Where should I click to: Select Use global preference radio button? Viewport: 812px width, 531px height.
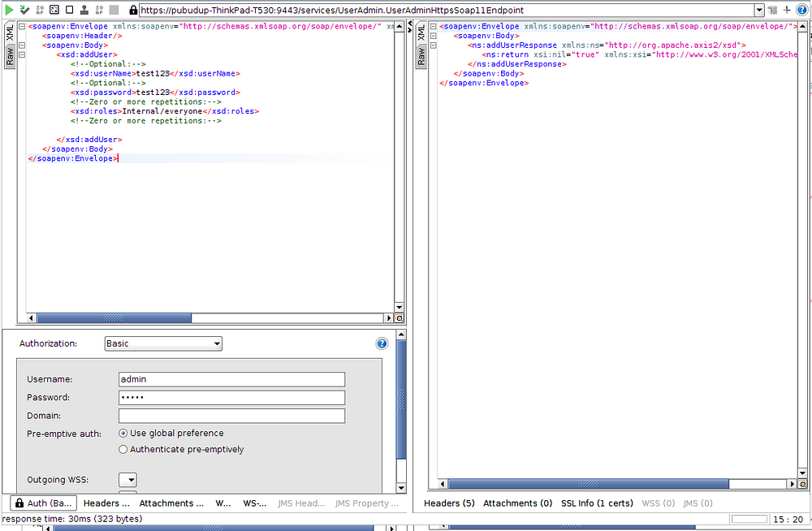123,433
